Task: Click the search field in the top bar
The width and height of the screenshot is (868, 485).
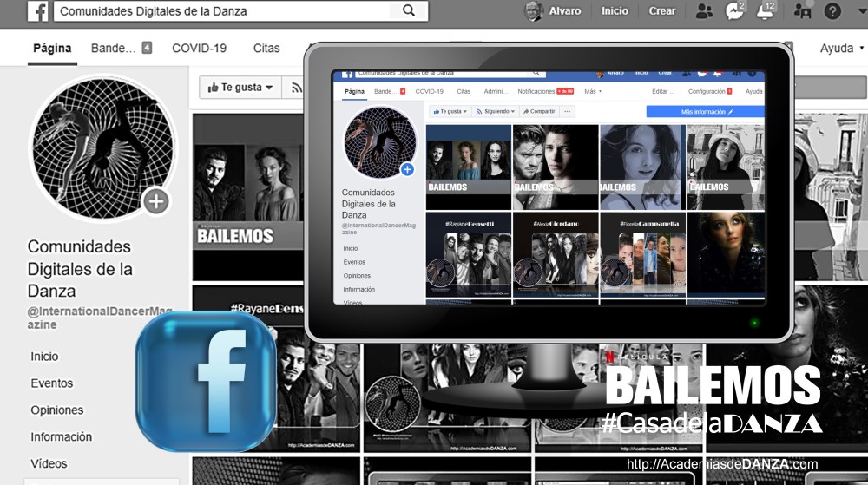Action: [240, 11]
